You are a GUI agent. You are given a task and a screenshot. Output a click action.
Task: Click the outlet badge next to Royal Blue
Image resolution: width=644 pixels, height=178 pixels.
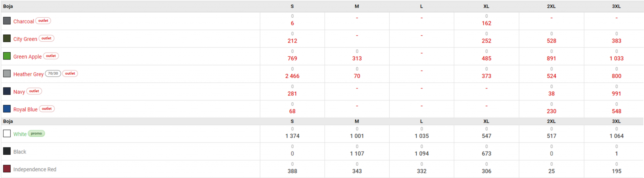pyautogui.click(x=47, y=109)
